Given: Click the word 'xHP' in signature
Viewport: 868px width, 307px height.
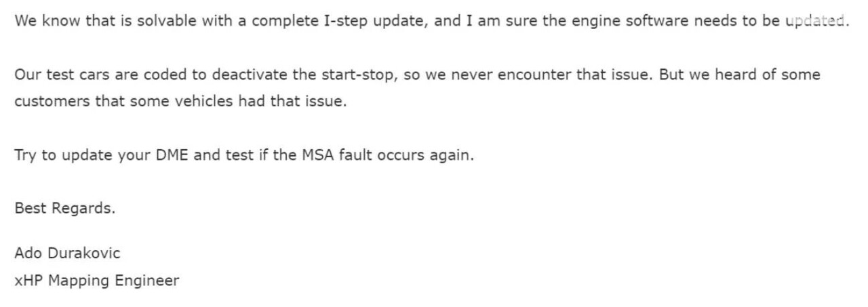Looking at the screenshot, I should (x=28, y=281).
